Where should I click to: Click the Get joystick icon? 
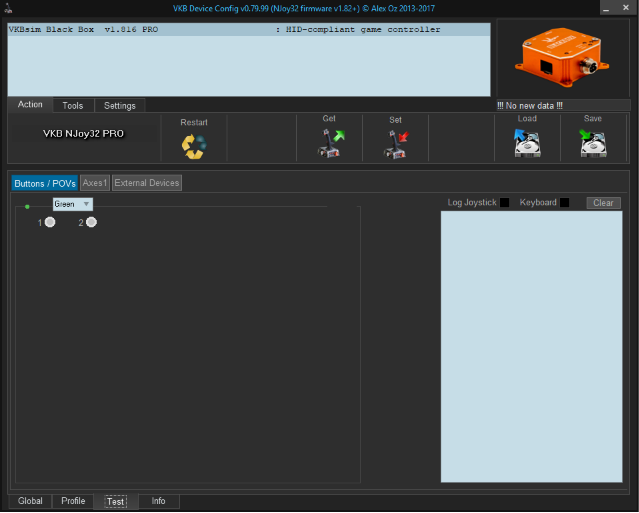point(331,143)
